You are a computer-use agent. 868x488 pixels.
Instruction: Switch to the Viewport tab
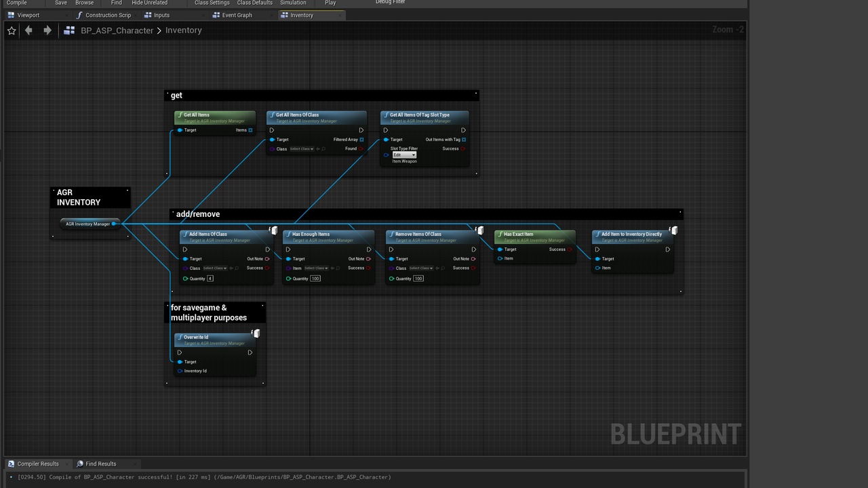click(x=28, y=15)
